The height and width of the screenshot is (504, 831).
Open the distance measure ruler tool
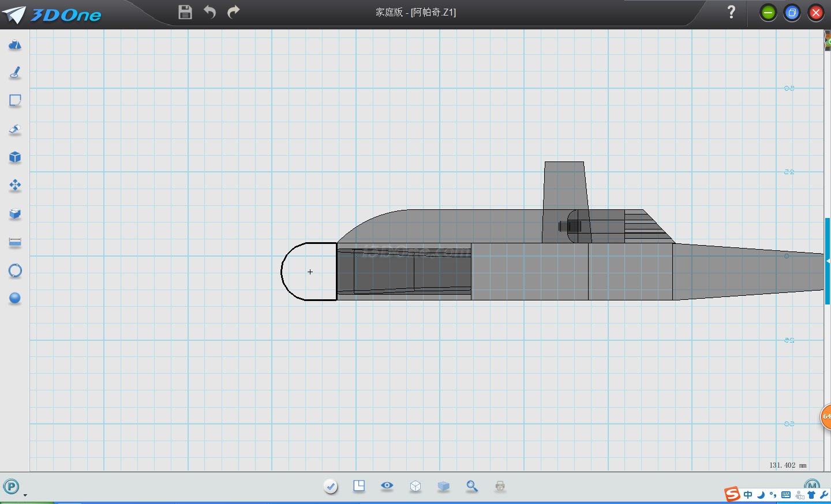click(x=15, y=242)
